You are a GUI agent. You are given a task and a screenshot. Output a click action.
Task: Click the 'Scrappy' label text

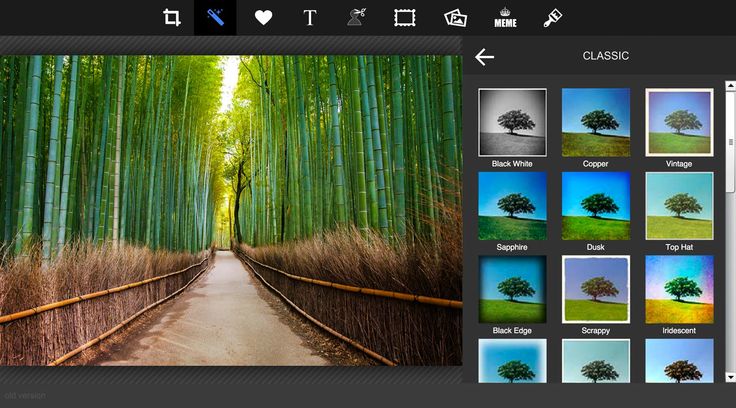596,331
